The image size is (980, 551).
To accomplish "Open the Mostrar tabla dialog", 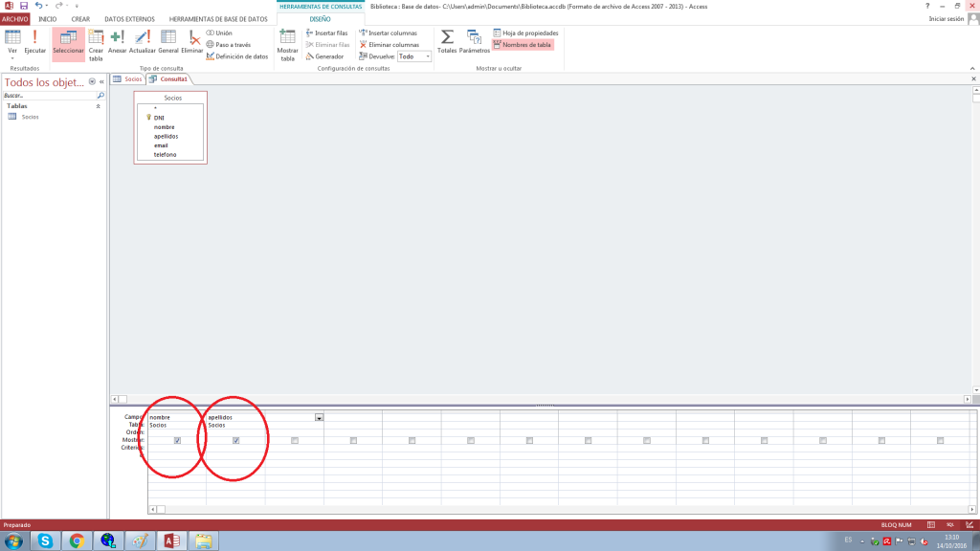I will coord(287,45).
